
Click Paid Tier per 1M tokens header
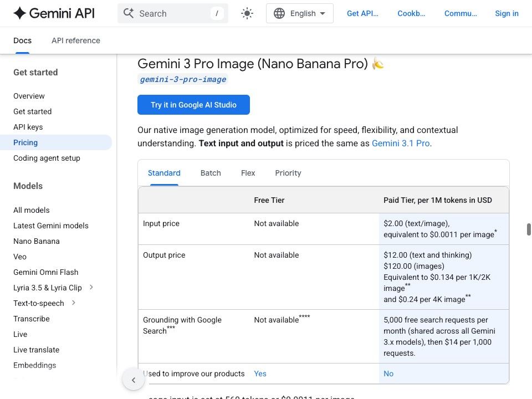[x=438, y=200]
